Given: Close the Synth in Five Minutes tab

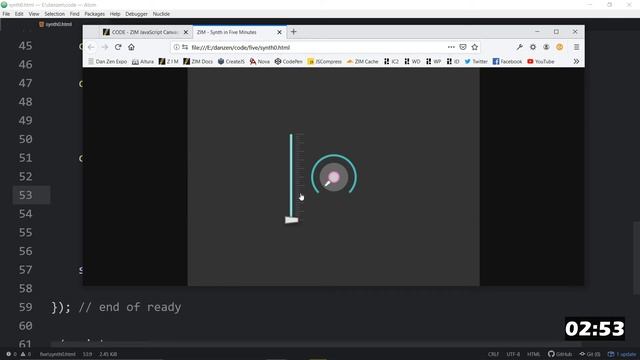Looking at the screenshot, I should pyautogui.click(x=279, y=32).
